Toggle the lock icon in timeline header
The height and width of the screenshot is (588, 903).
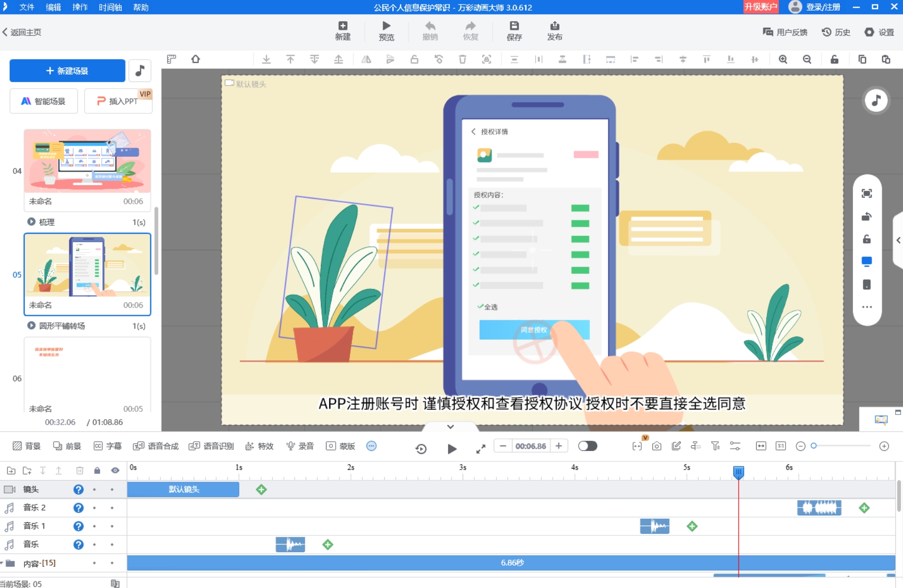click(97, 471)
